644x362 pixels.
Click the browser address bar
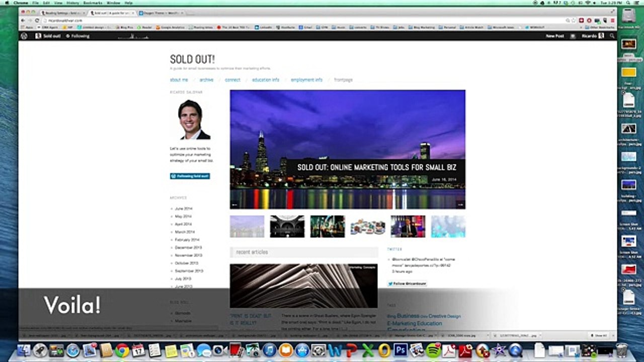coord(302,20)
